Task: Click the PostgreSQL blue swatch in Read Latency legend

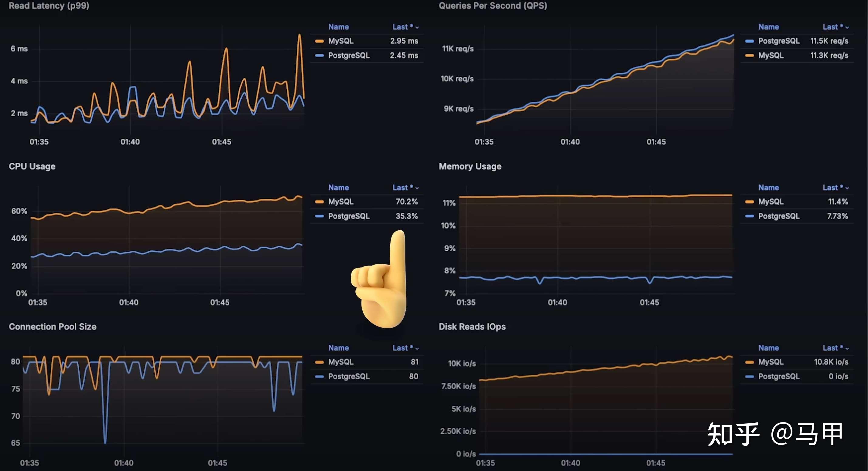Action: (x=319, y=56)
